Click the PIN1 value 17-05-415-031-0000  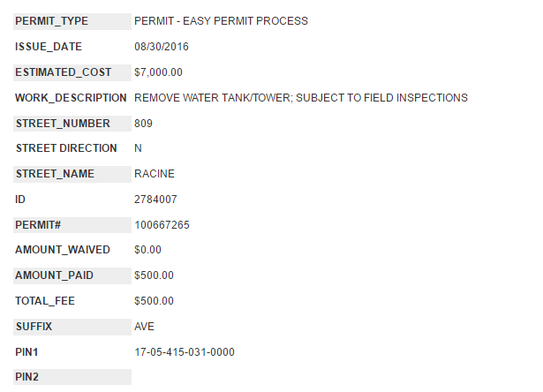185,352
